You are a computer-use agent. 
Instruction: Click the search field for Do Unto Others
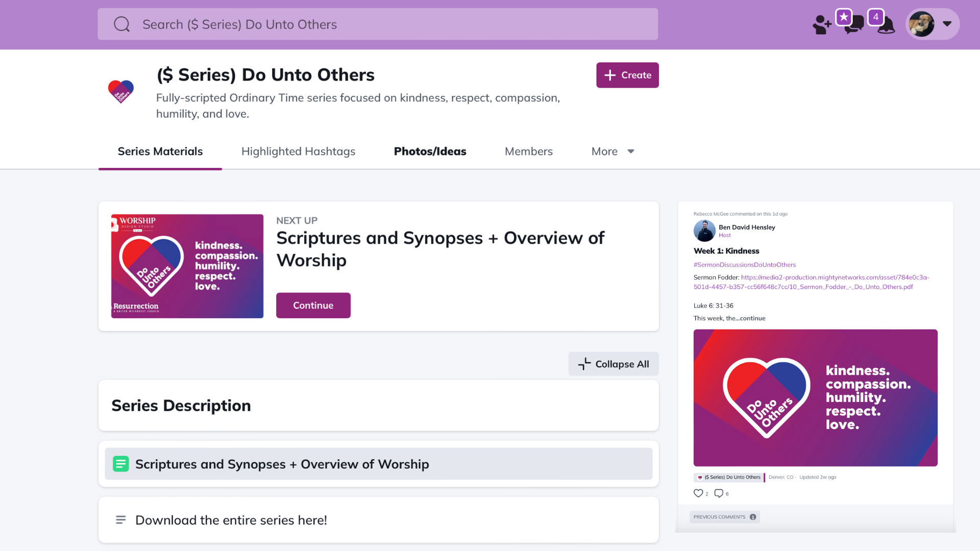tap(378, 24)
